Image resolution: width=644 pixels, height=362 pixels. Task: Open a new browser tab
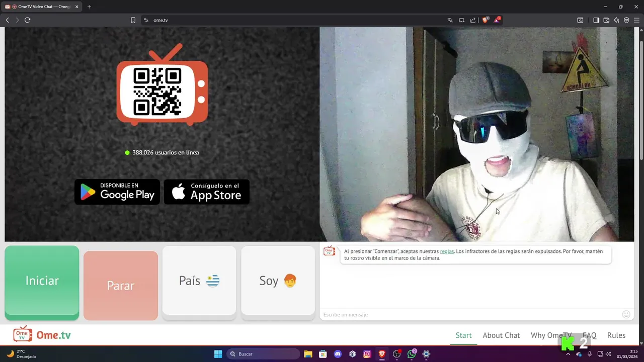click(89, 7)
